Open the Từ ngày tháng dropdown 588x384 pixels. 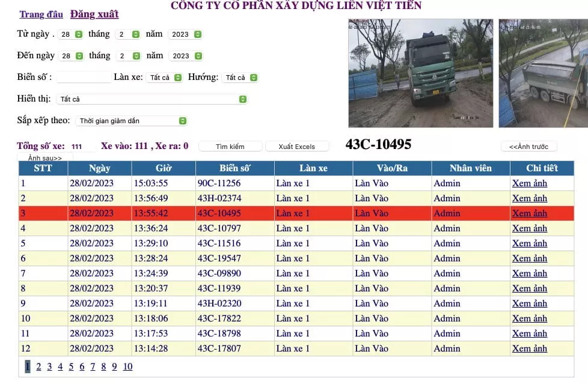(x=128, y=34)
